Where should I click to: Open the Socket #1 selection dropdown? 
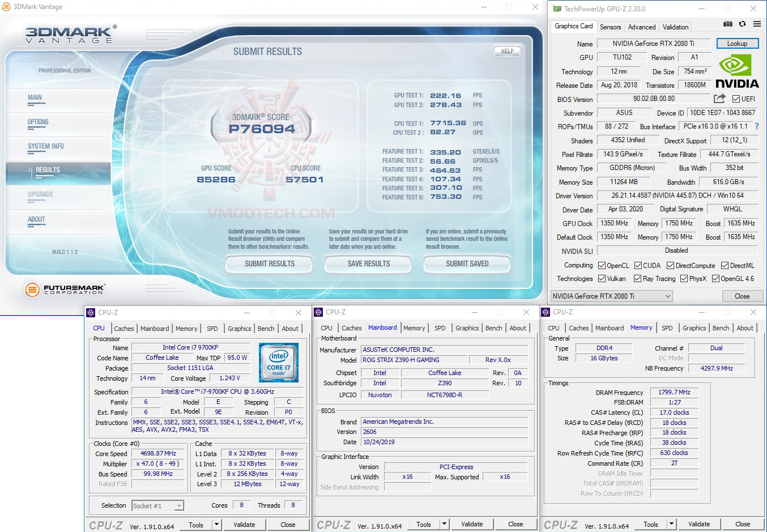click(x=158, y=505)
